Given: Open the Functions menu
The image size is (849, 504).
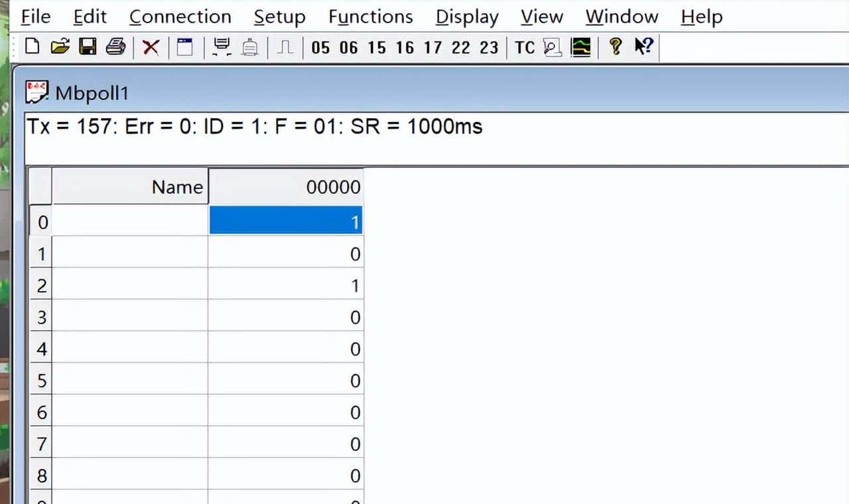Looking at the screenshot, I should pos(369,17).
